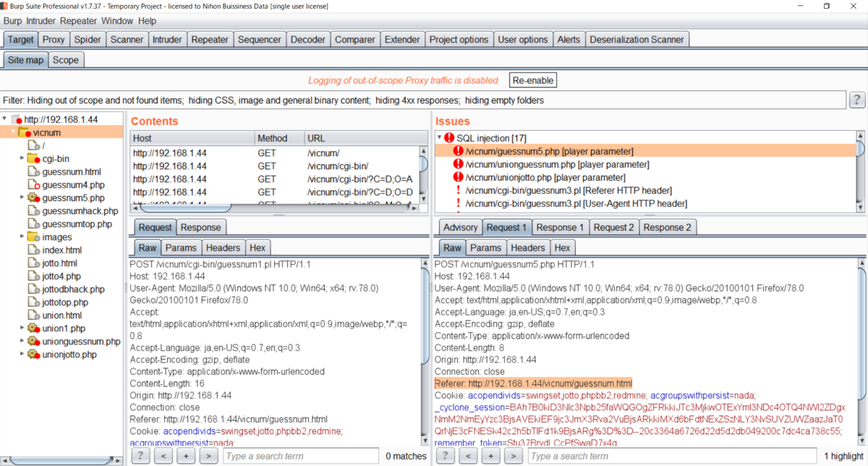Click the file icon of guessnum.html
Image resolution: width=868 pixels, height=466 pixels.
coord(33,171)
